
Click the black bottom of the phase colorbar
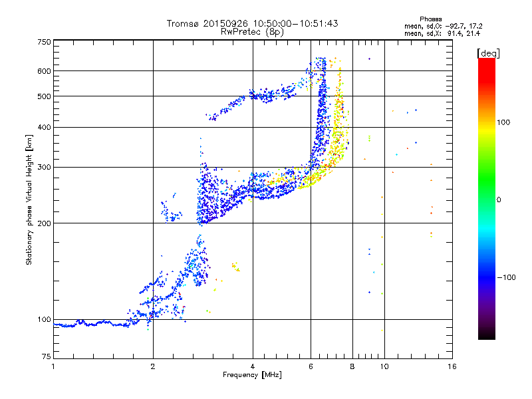(x=487, y=334)
